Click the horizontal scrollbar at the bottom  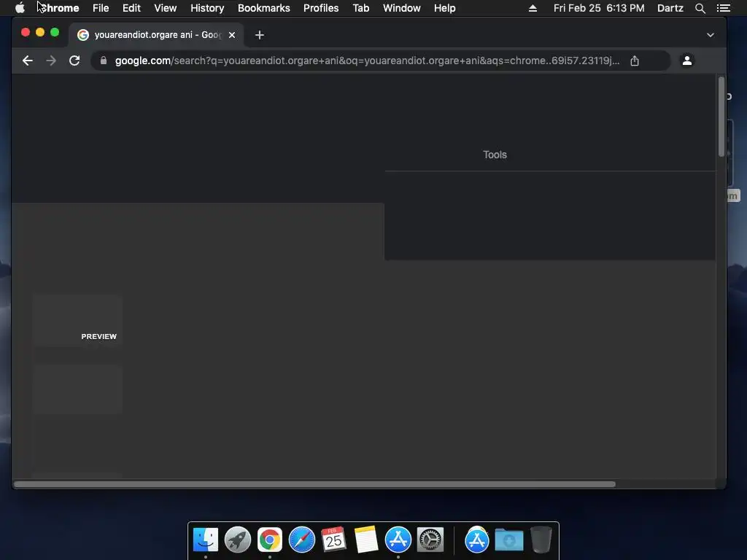pos(314,484)
